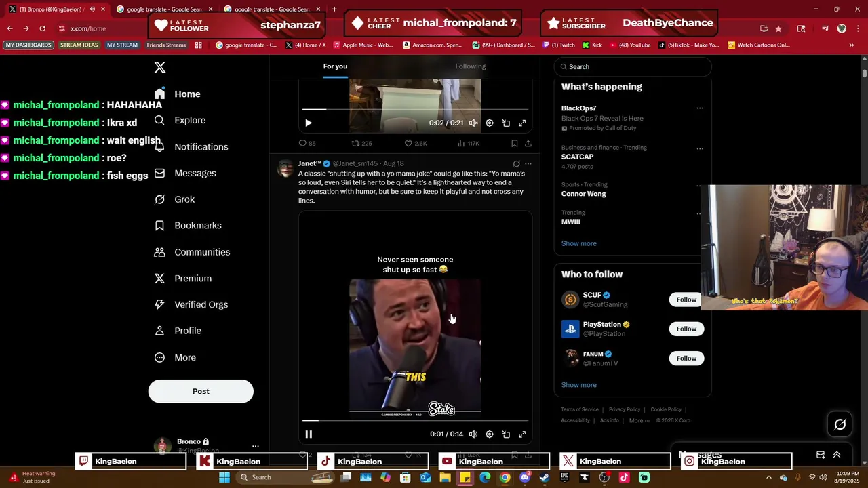Open the floating Grok button

840,424
